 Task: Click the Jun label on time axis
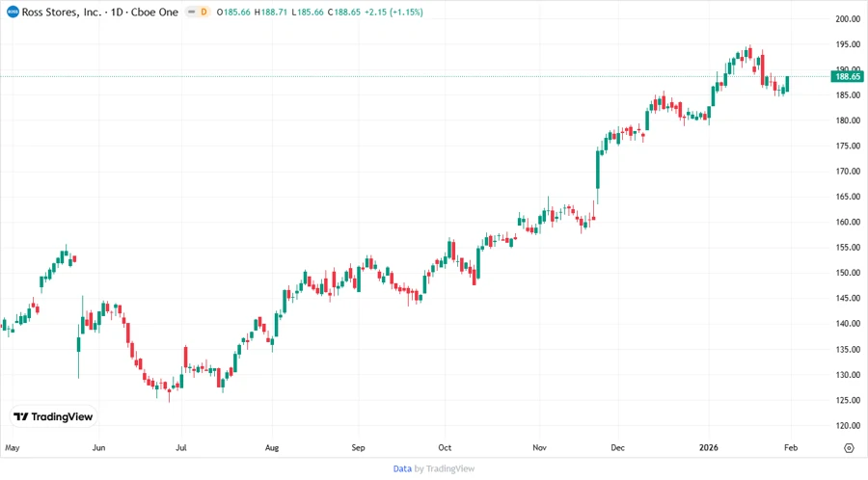pyautogui.click(x=98, y=448)
